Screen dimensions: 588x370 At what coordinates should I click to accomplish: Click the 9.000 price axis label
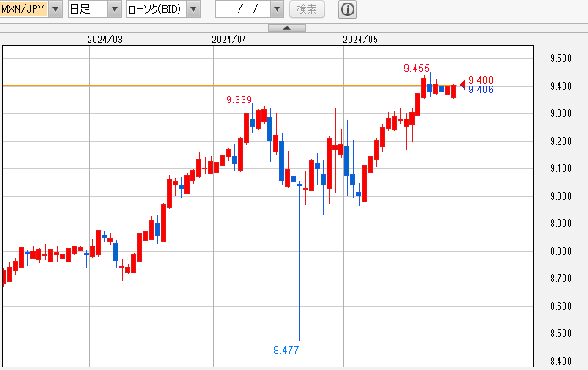(561, 196)
